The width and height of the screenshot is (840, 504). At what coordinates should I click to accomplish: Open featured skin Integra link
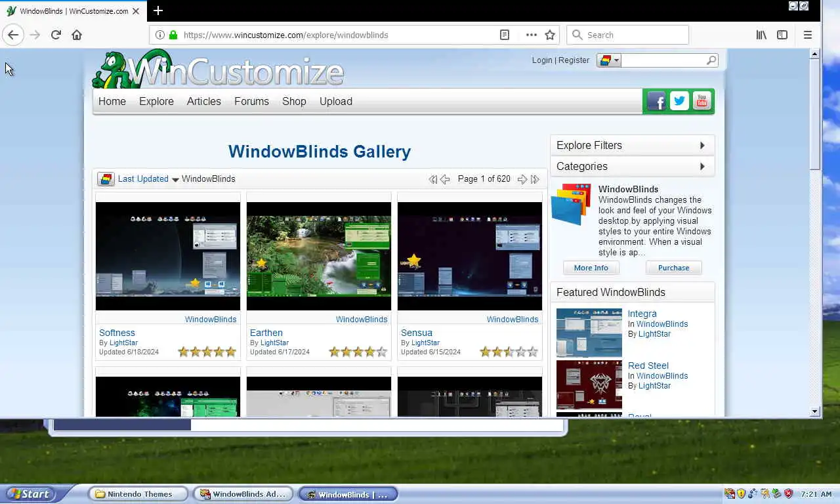642,314
